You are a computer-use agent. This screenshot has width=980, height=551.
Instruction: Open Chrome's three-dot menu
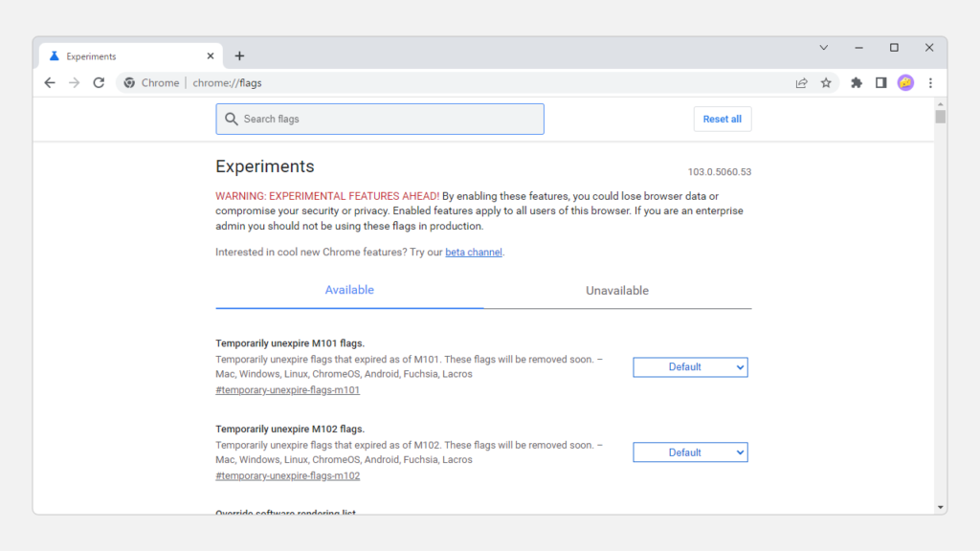pyautogui.click(x=930, y=83)
